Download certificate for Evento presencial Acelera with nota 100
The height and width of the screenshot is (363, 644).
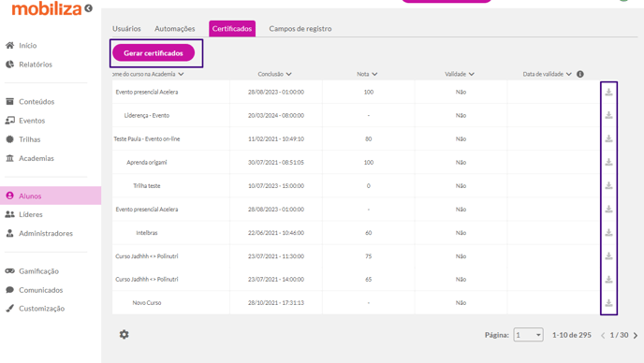[x=608, y=92]
